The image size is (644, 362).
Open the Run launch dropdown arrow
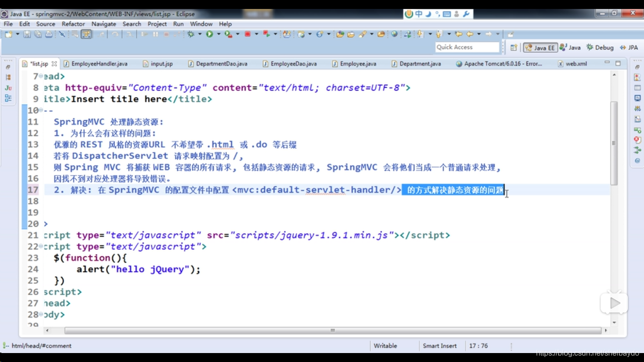coord(219,34)
